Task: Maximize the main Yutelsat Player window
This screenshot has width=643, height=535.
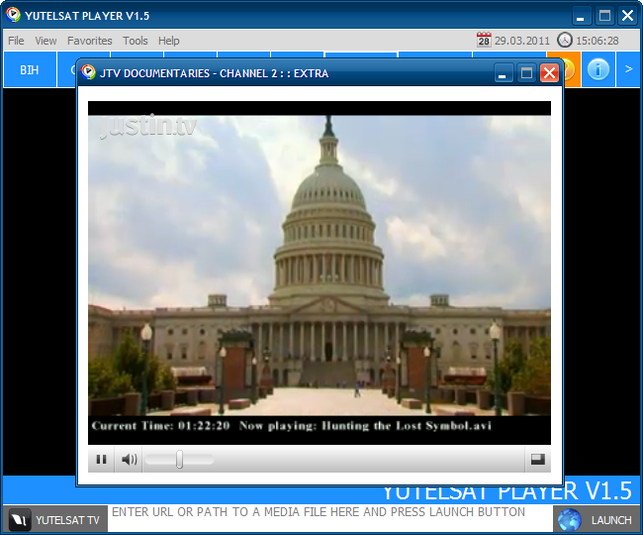Action: click(x=604, y=16)
